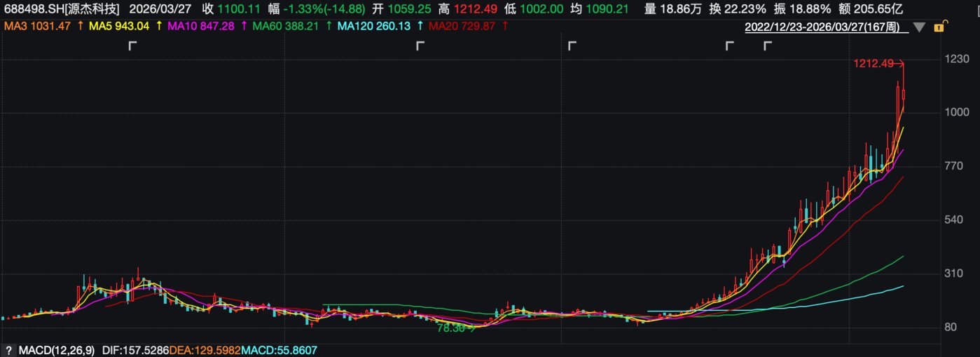980x357 pixels.
Task: Click the MACD help question mark icon
Action: pos(9,349)
